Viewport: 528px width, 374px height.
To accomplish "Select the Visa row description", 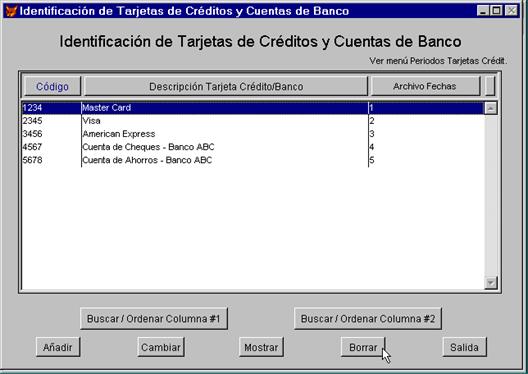I will coord(91,121).
